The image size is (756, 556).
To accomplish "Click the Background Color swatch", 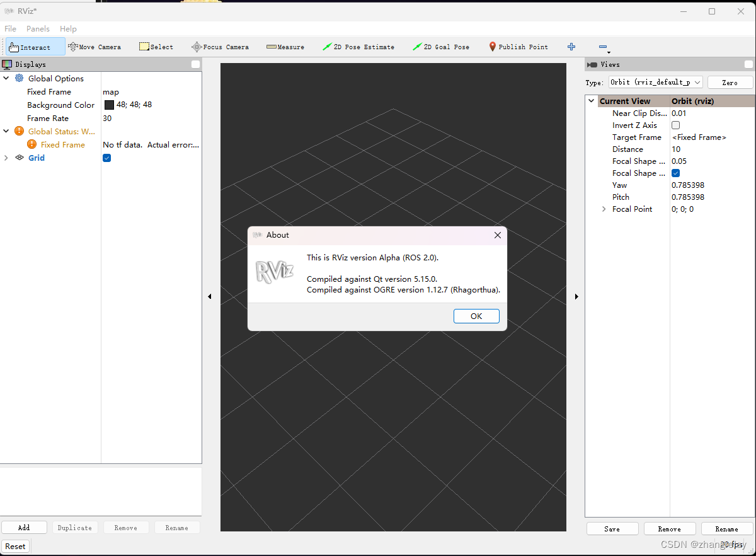I will tap(109, 105).
